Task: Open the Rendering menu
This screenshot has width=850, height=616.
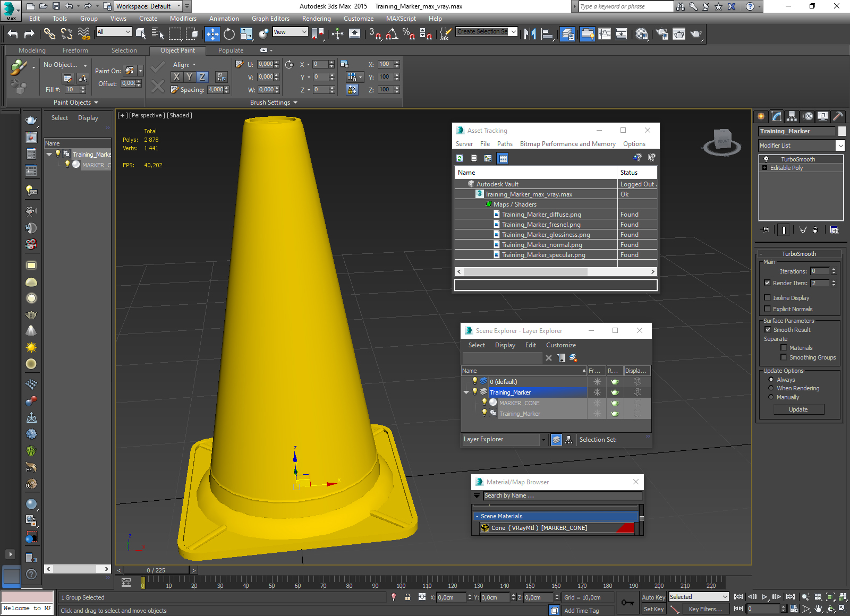Action: [x=316, y=19]
